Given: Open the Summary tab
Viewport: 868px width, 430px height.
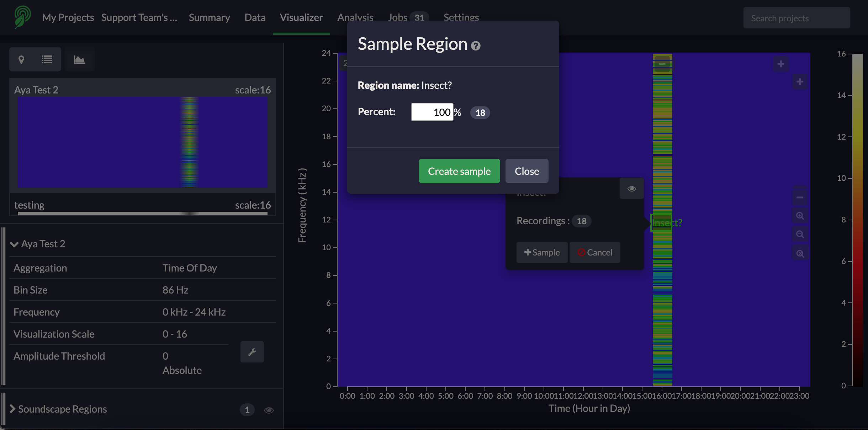Looking at the screenshot, I should pos(209,17).
